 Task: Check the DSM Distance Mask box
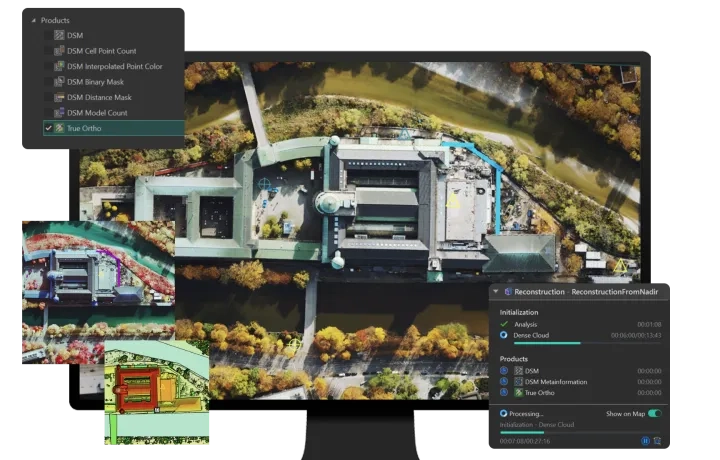pyautogui.click(x=48, y=97)
